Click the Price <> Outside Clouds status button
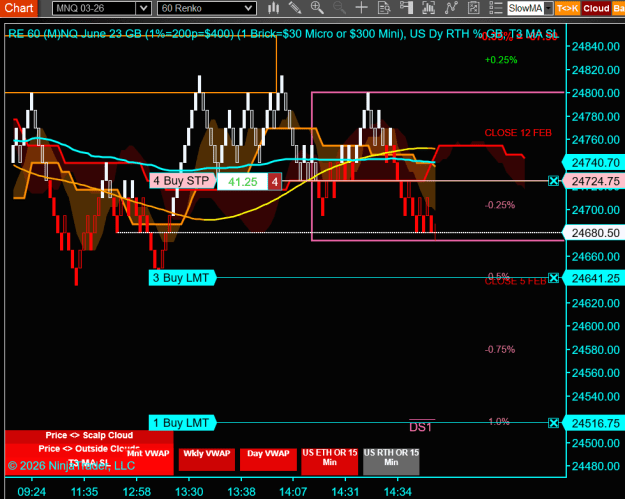 click(89, 449)
